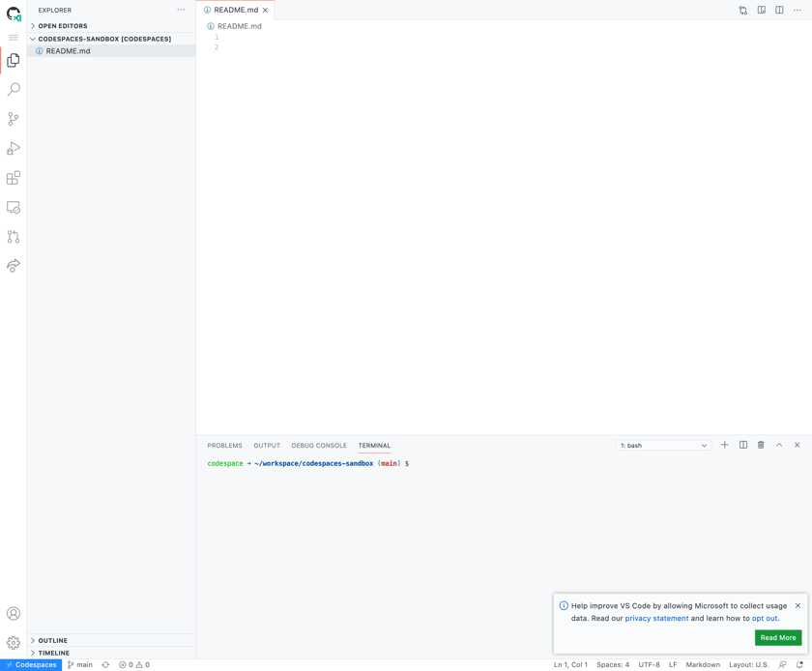Open the Manage settings gear
The image size is (812, 671).
pos(14,643)
